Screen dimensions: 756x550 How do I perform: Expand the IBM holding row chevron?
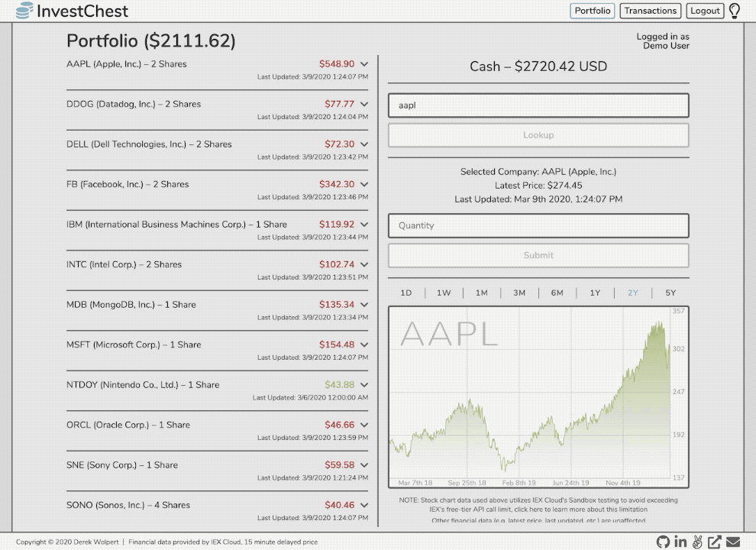(364, 225)
